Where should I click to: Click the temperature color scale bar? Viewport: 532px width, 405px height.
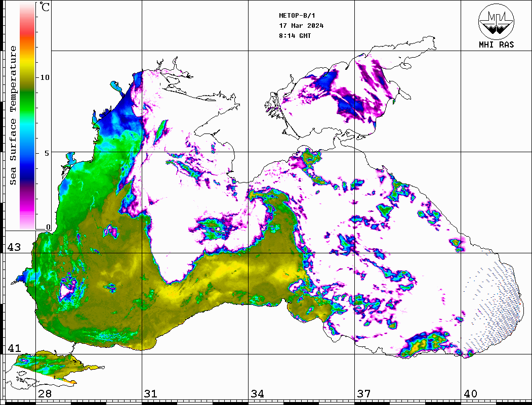pos(27,116)
